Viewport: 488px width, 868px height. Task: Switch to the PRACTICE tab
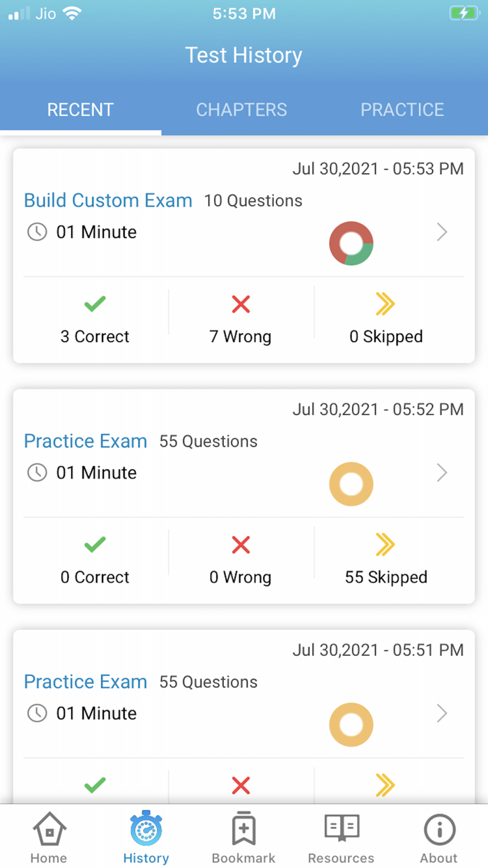(402, 110)
